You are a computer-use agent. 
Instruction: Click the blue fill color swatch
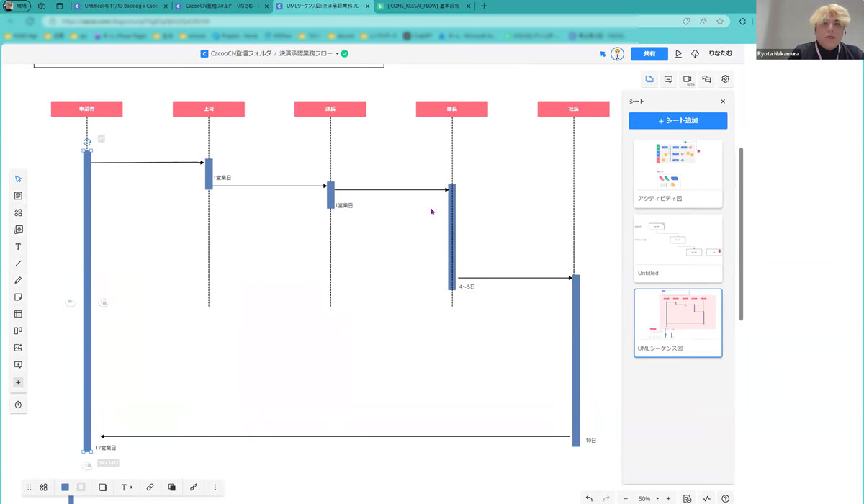click(x=65, y=487)
